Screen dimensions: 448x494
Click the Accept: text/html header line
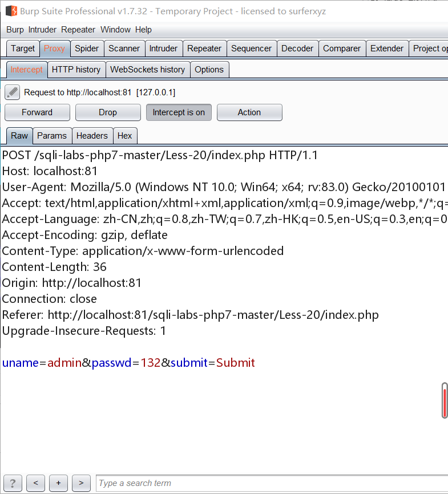[224, 203]
